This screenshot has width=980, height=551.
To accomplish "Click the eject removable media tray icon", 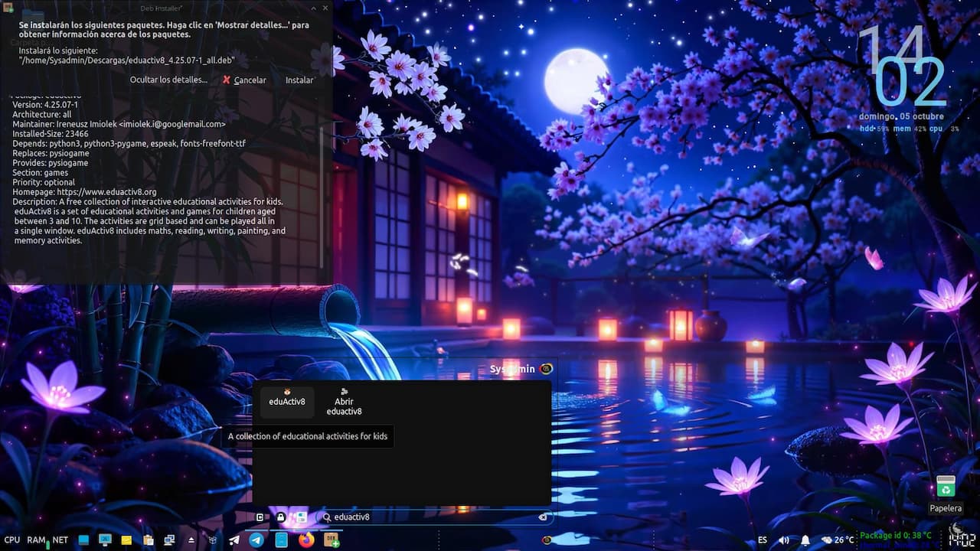I will (x=191, y=540).
